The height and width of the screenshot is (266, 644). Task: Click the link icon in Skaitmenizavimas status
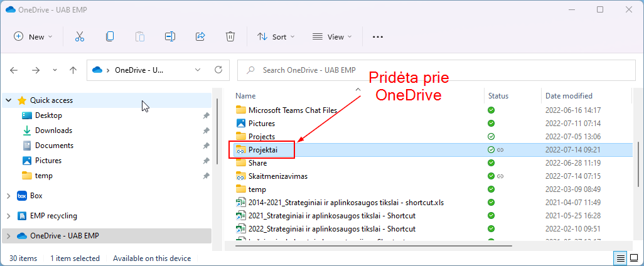500,176
